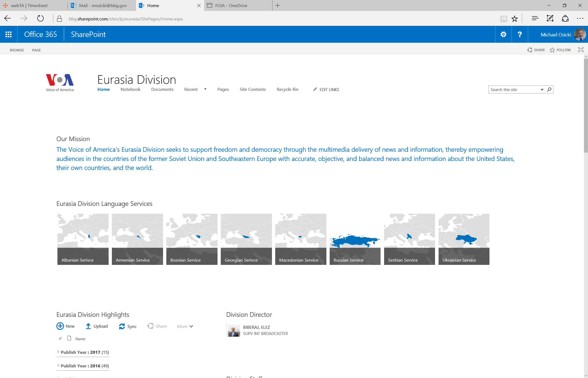Click the Share icon in ribbon
Screen dimensions: 588x378
coord(530,50)
